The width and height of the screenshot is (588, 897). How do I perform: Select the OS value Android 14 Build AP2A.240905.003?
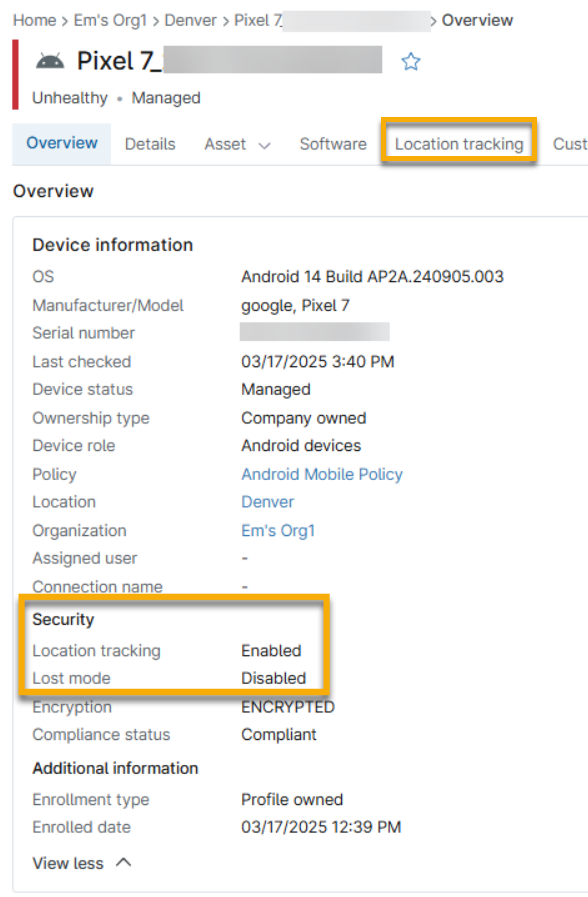pos(372,276)
